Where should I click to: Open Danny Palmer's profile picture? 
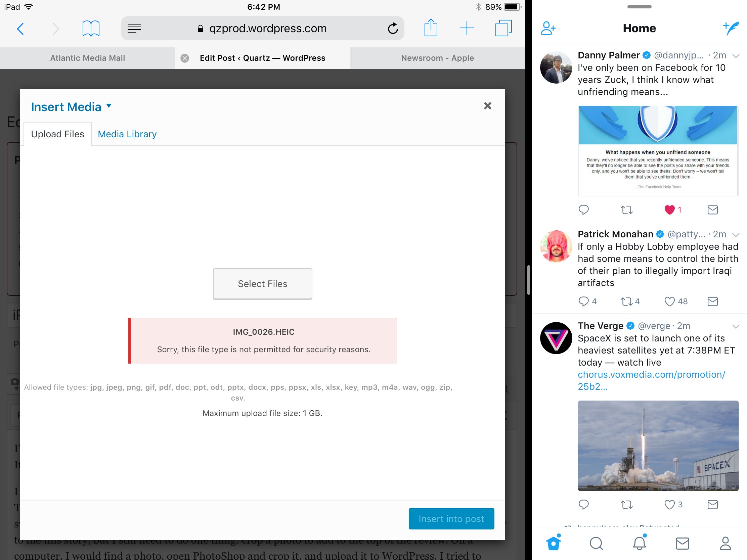point(556,67)
